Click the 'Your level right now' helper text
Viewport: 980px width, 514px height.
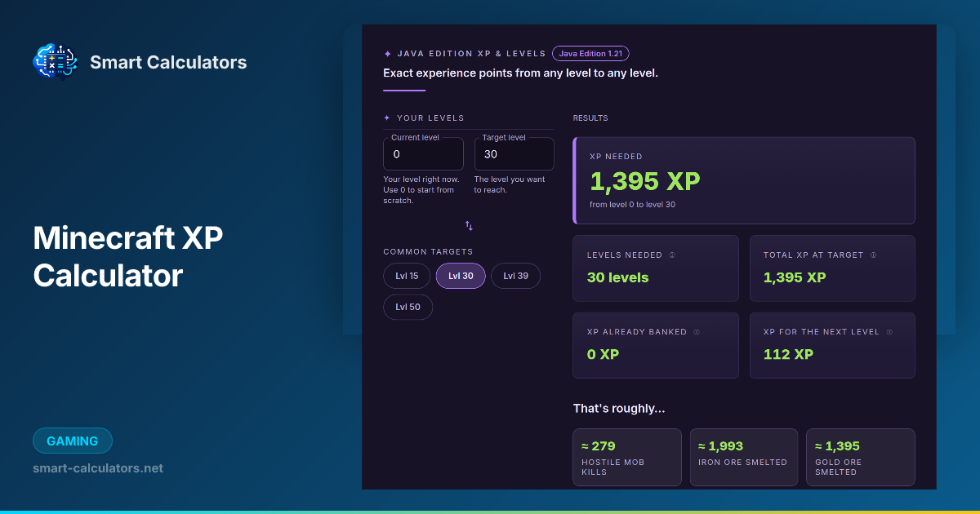coord(421,190)
